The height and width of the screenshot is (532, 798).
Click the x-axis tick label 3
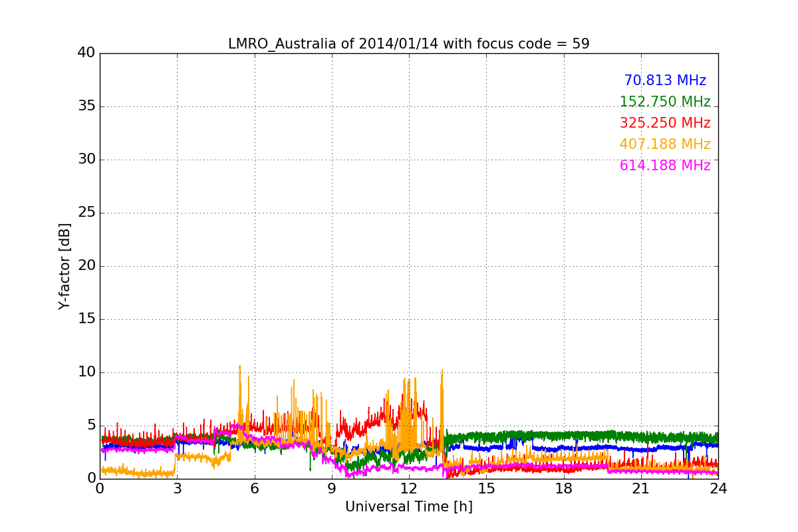177,489
